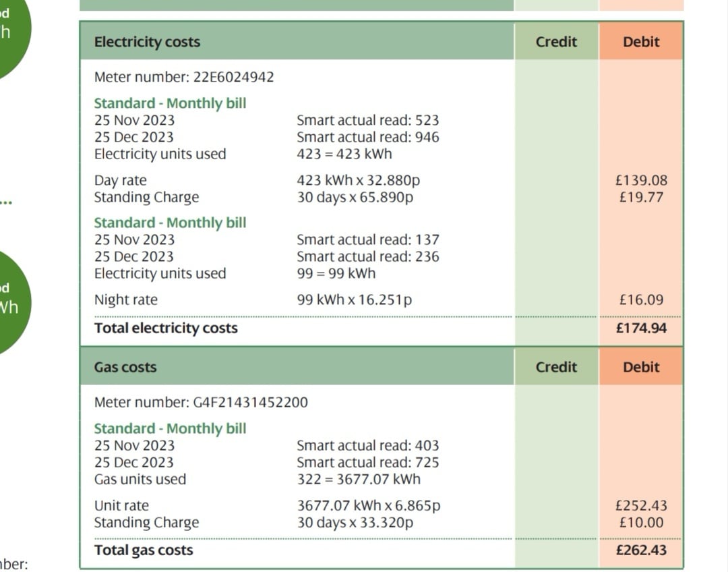The height and width of the screenshot is (572, 728).
Task: Click the Standard - Monthly bill heading under Gas costs
Action: point(170,429)
